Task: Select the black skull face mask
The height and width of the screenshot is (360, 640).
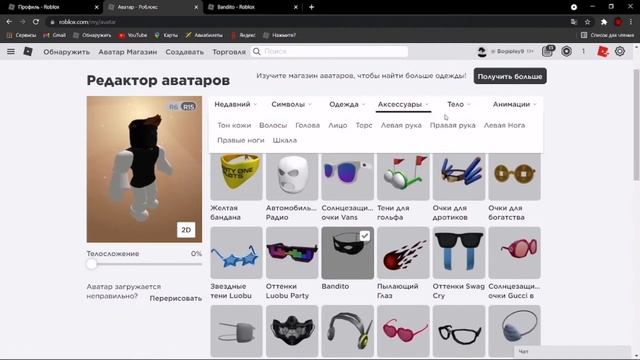Action: coord(292,331)
